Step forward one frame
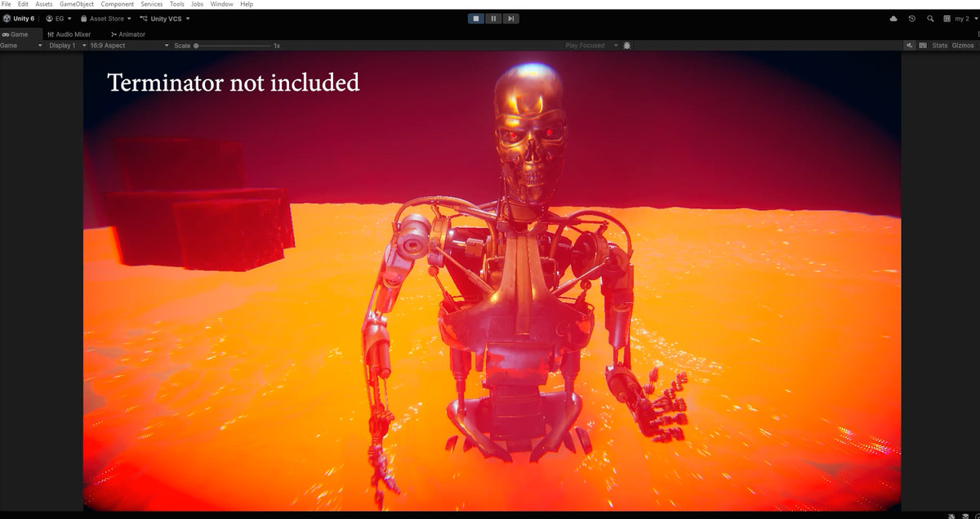980x519 pixels. [x=510, y=18]
